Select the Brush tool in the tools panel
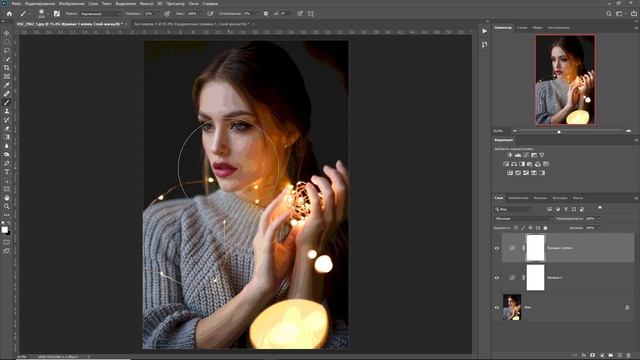Screen dimensions: 640x360 coord(7,102)
